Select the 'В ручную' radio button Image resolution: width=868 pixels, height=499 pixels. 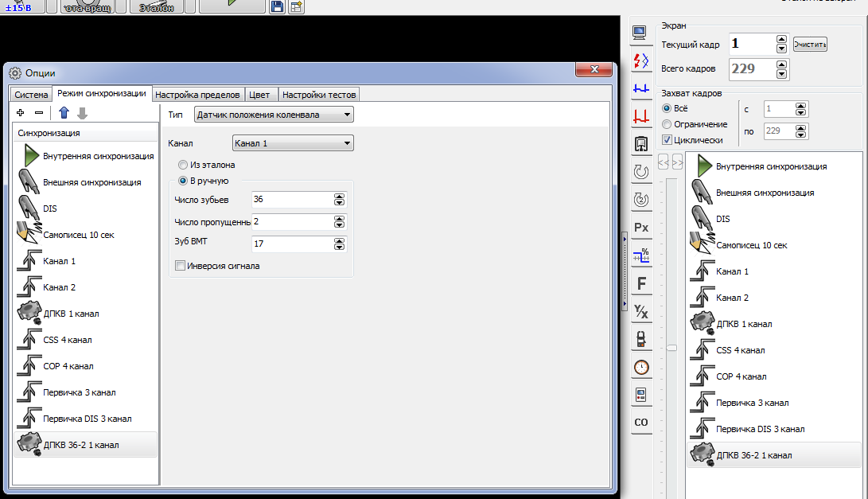point(183,181)
